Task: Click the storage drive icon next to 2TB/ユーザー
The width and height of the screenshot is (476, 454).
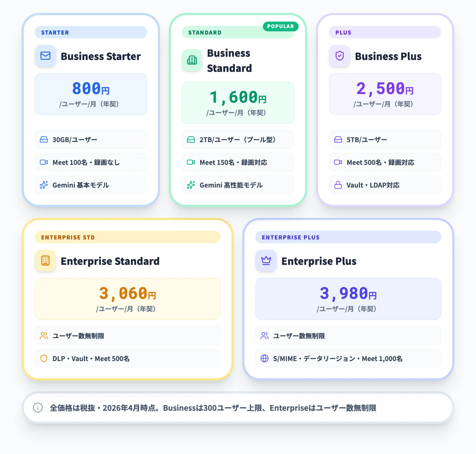Action: (x=191, y=140)
